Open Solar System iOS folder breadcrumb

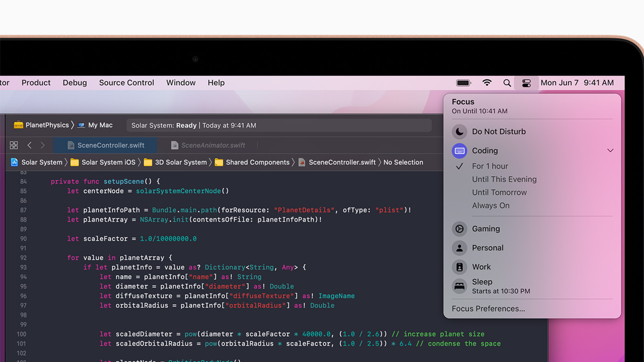point(103,162)
